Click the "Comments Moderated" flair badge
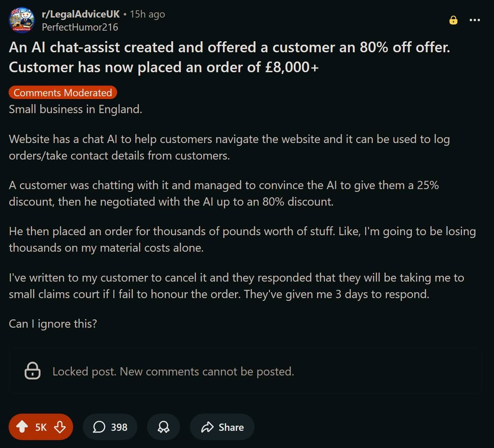Screen dimensions: 494x448 (x=63, y=92)
